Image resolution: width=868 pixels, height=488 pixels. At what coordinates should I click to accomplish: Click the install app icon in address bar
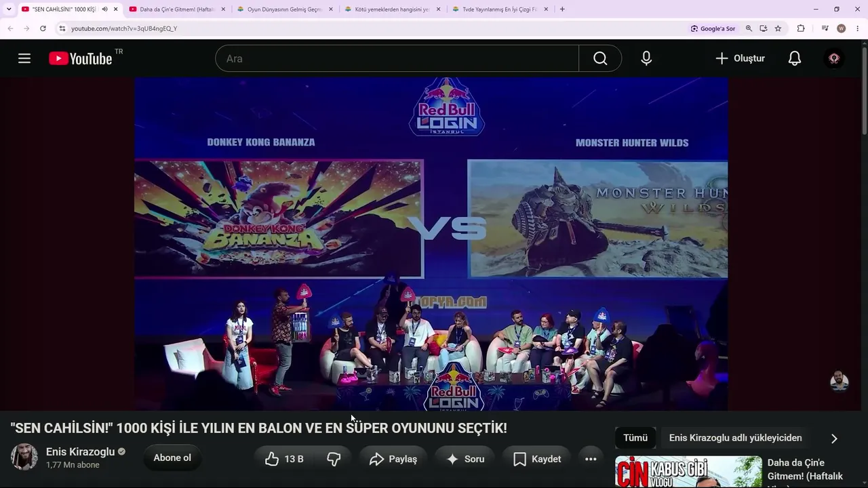coord(764,28)
